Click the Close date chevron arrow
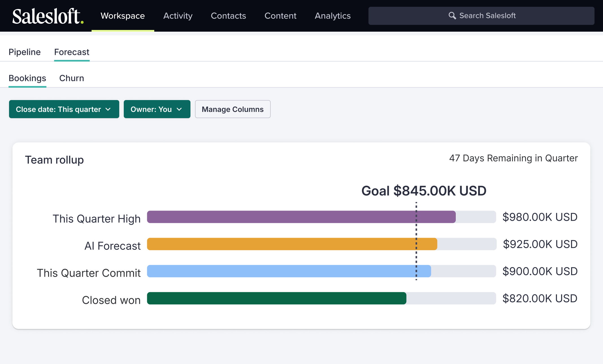The image size is (603, 364). pyautogui.click(x=108, y=109)
